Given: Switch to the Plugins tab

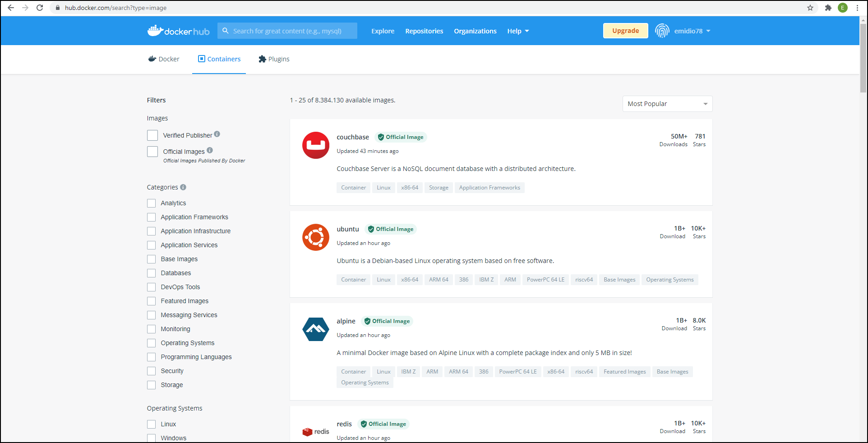Looking at the screenshot, I should [x=274, y=59].
